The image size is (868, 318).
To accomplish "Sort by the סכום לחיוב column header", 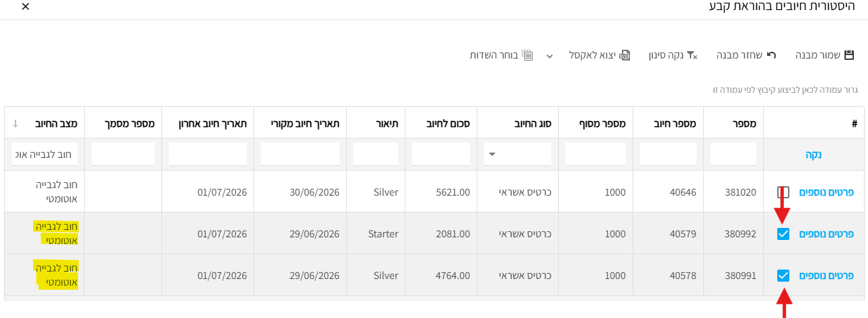I will pos(448,124).
